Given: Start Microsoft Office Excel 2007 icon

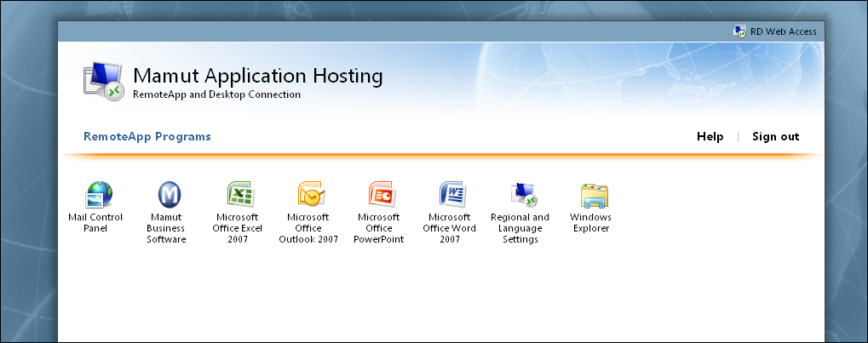Looking at the screenshot, I should click(240, 195).
